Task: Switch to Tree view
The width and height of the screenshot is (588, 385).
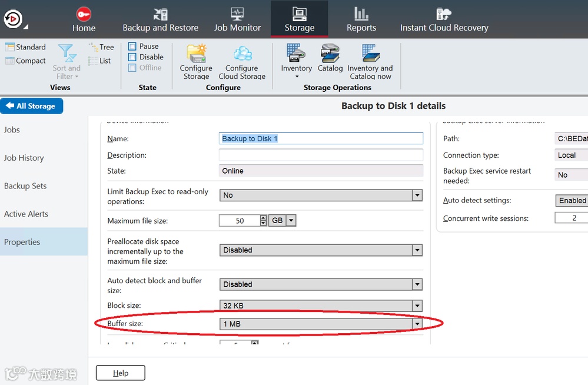Action: (x=101, y=47)
